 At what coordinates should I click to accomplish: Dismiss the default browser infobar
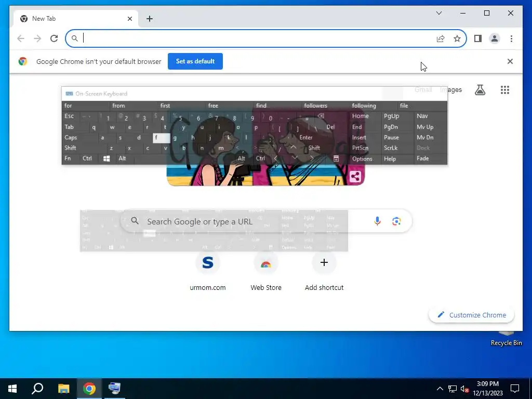pos(510,61)
